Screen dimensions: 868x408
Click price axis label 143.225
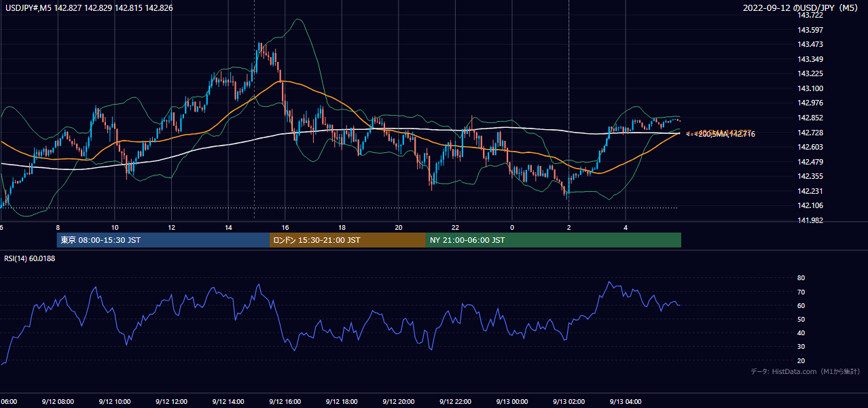(x=810, y=73)
